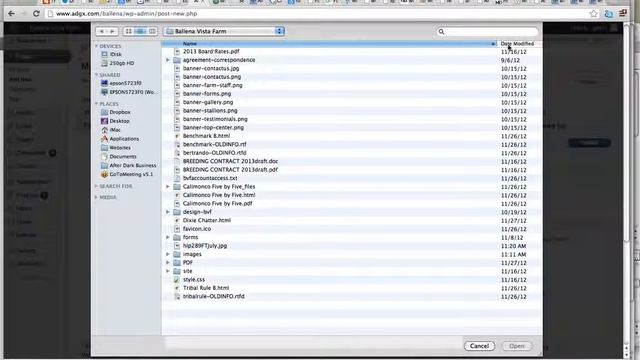Image resolution: width=640 pixels, height=360 pixels.
Task: Switch to column view in file dialog
Action: [x=152, y=31]
